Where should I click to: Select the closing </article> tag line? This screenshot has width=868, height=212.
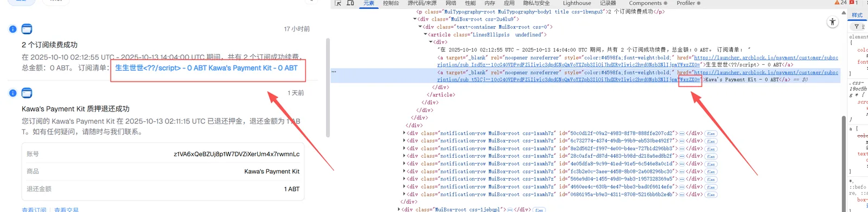pyautogui.click(x=441, y=95)
